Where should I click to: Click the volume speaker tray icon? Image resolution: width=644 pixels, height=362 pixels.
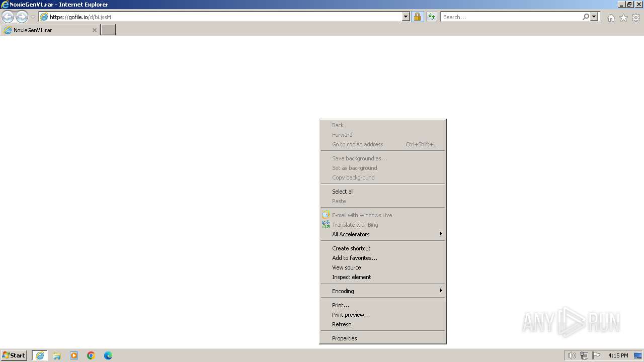coord(572,355)
